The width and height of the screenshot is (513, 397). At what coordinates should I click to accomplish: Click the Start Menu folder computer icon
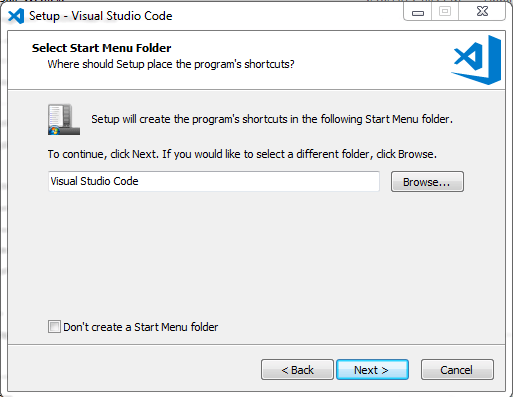coord(64,119)
